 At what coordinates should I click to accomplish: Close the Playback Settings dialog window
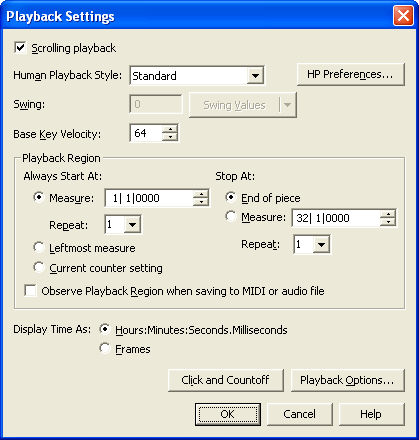point(403,16)
